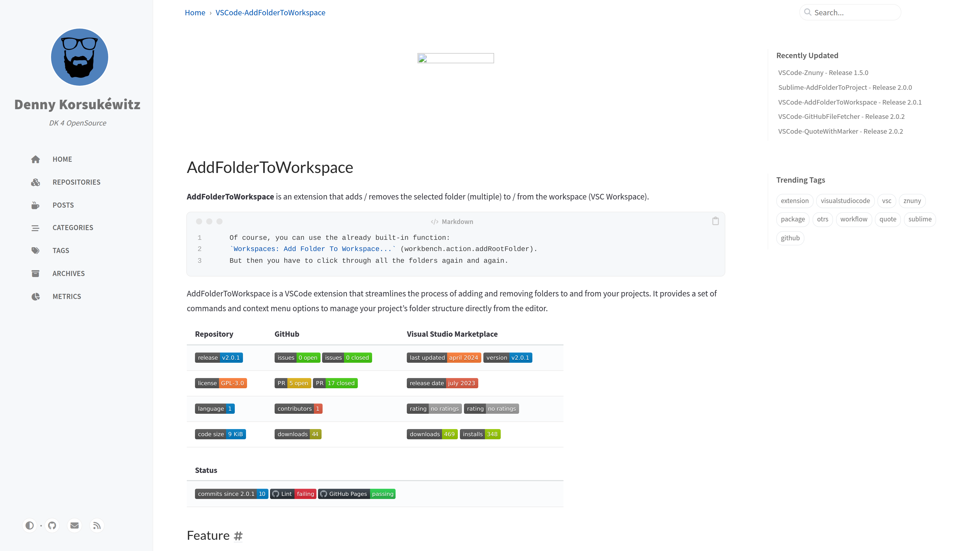Click the VSCode-AddFolderToWorkspace breadcrumb
This screenshot has height=551, width=980.
[270, 12]
